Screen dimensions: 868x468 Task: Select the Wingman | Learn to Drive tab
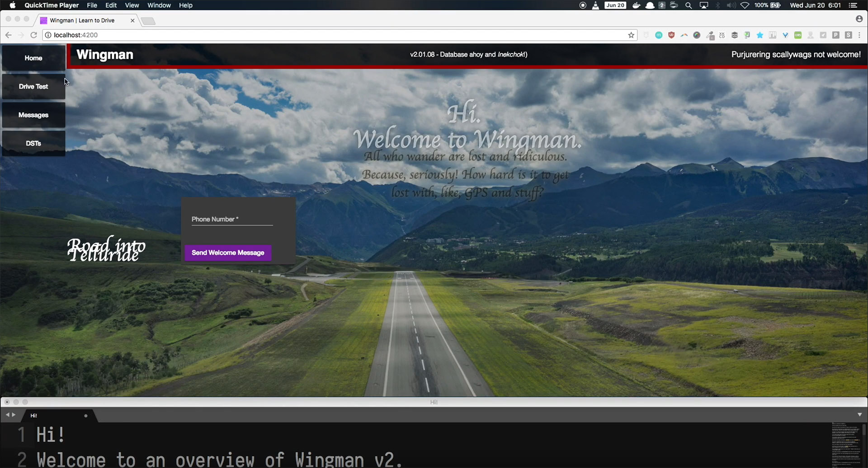tap(82, 20)
